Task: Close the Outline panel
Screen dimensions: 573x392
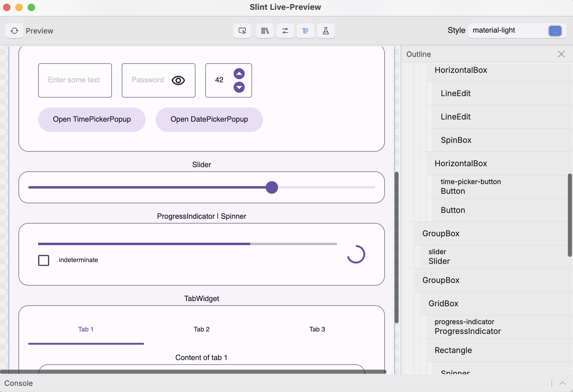Action: tap(561, 54)
